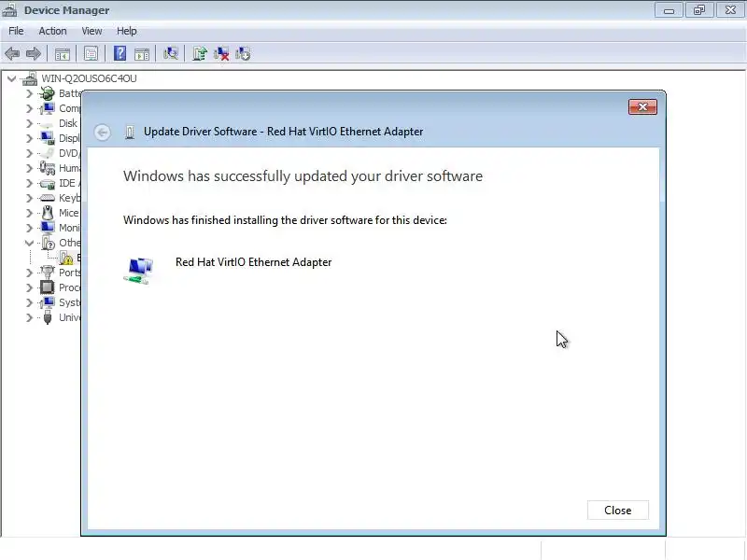Expand the Mice tree node
Screen dimensions: 747x560
tap(30, 213)
